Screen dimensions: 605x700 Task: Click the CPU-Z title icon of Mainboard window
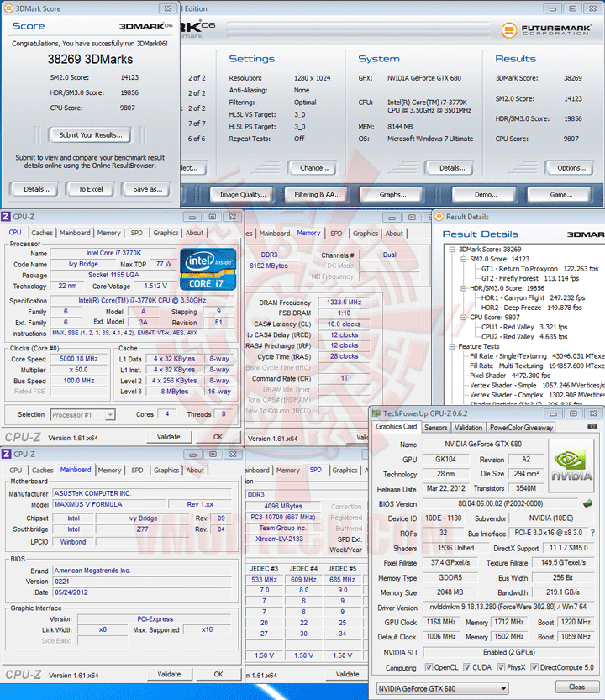[6, 454]
